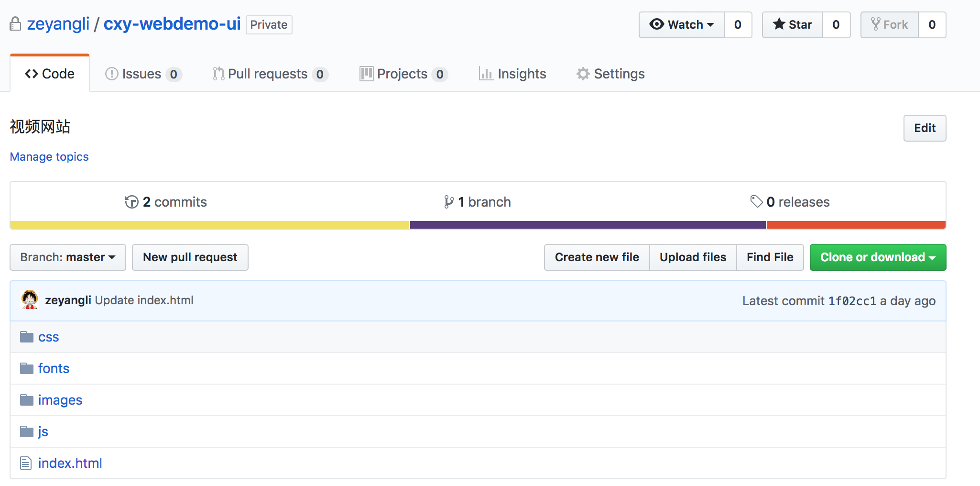Click the css folder icon
Image resolution: width=980 pixels, height=486 pixels.
tap(26, 337)
